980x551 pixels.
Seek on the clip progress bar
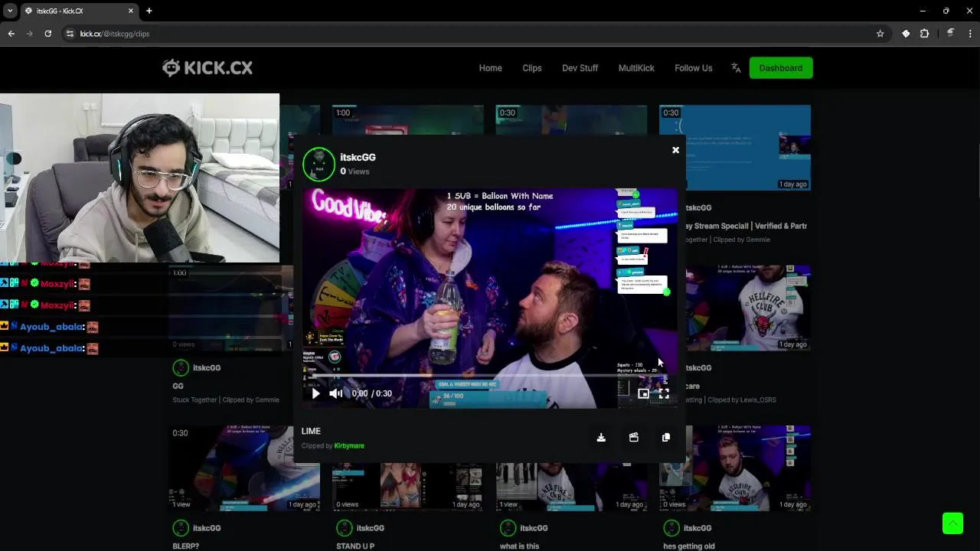point(488,377)
